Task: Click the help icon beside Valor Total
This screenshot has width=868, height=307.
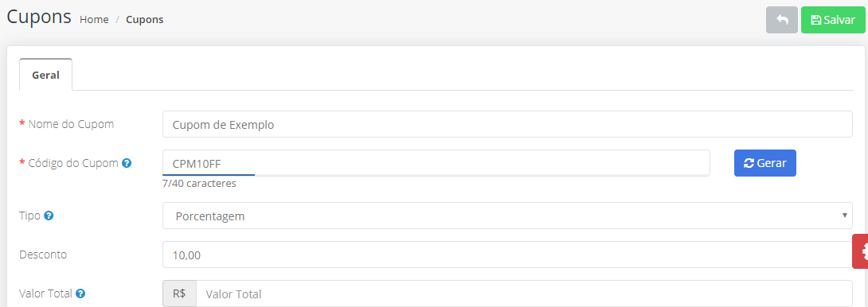Action: (x=80, y=293)
